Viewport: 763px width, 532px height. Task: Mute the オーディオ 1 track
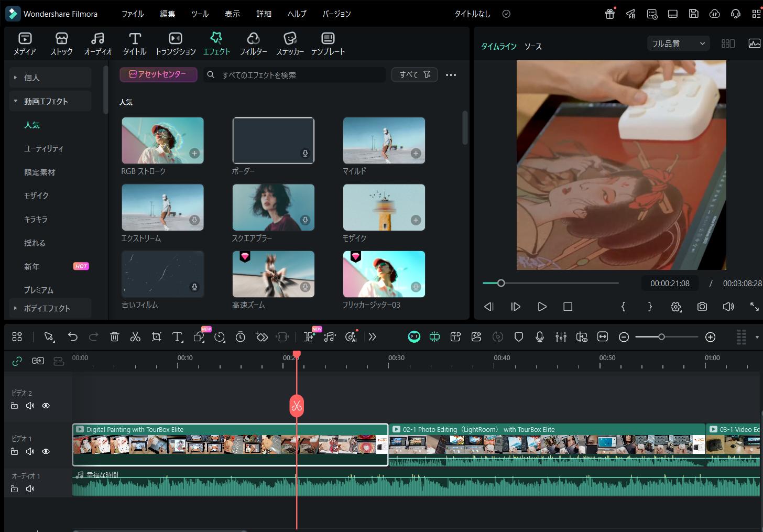[x=30, y=489]
